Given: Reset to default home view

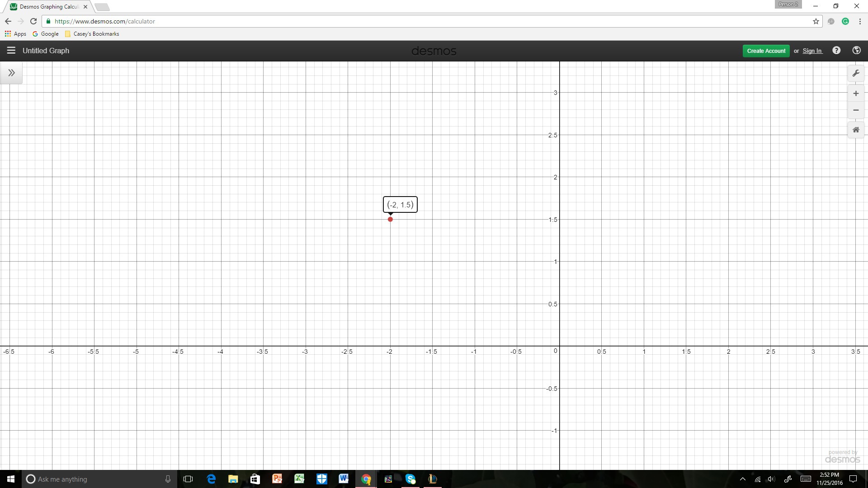Looking at the screenshot, I should [x=856, y=130].
